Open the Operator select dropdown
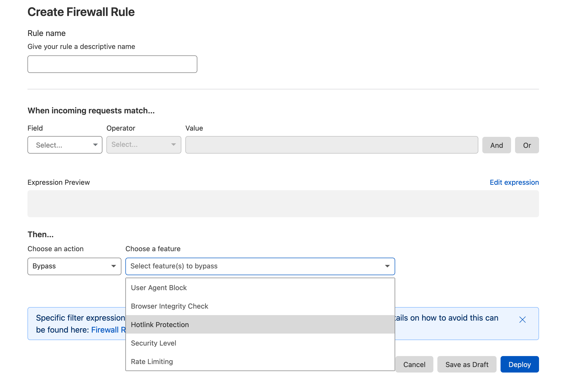The height and width of the screenshot is (392, 570). coord(144,145)
